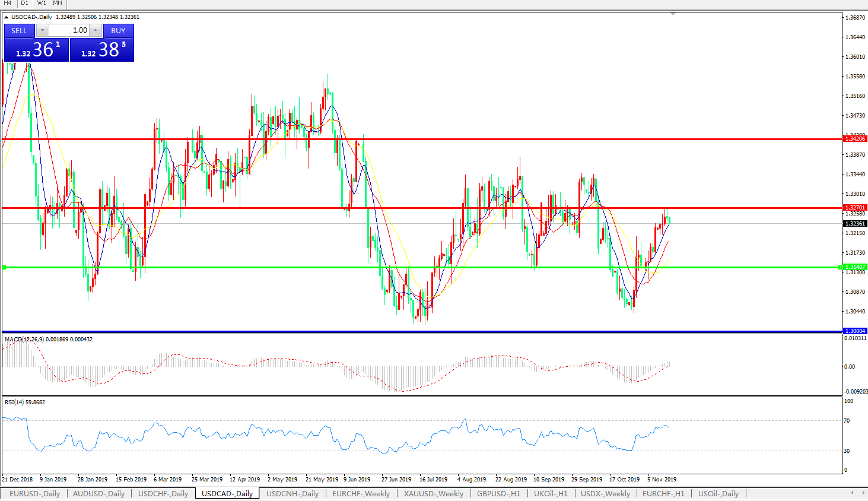Switch to the W1 timeframe

[x=42, y=3]
